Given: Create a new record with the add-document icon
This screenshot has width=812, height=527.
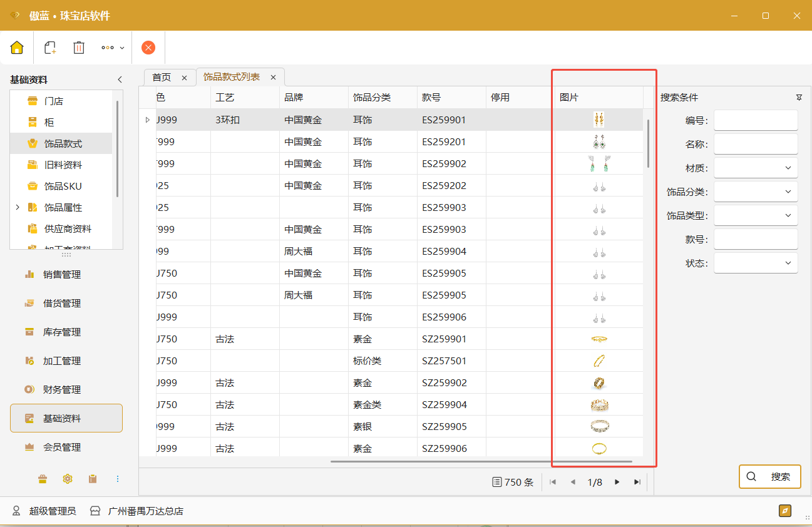Looking at the screenshot, I should tap(50, 48).
